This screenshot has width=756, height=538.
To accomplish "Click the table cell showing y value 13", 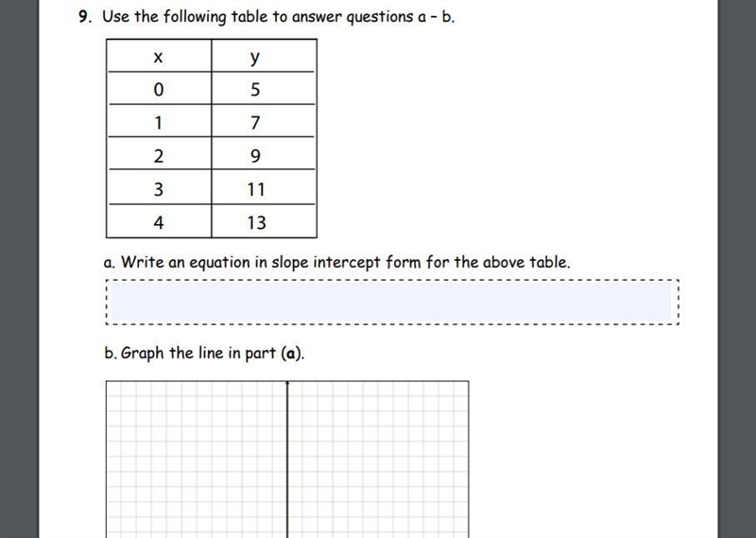I will click(264, 221).
